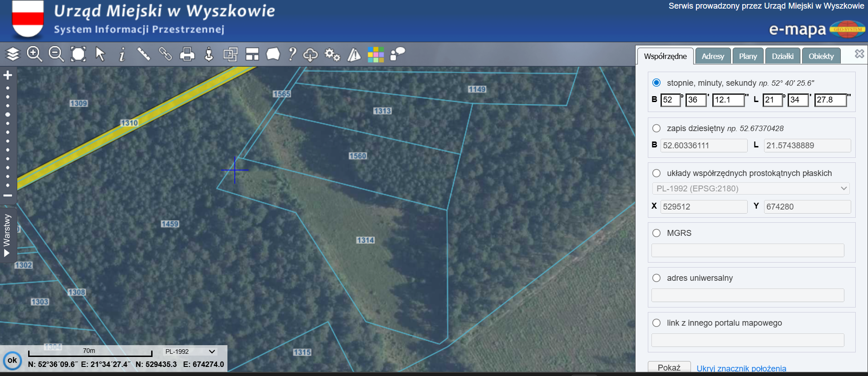
Task: Click the information 'i' tool
Action: point(122,54)
